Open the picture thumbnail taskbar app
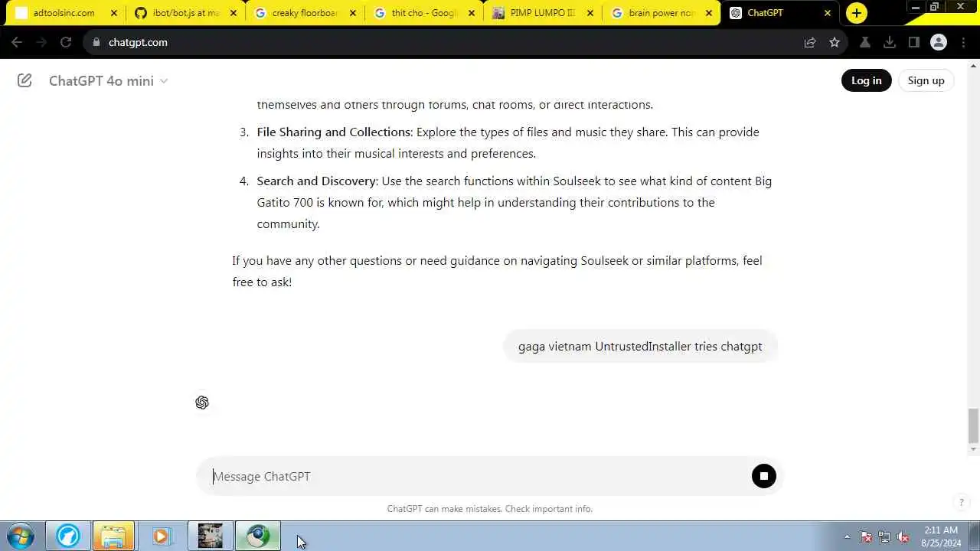 210,536
